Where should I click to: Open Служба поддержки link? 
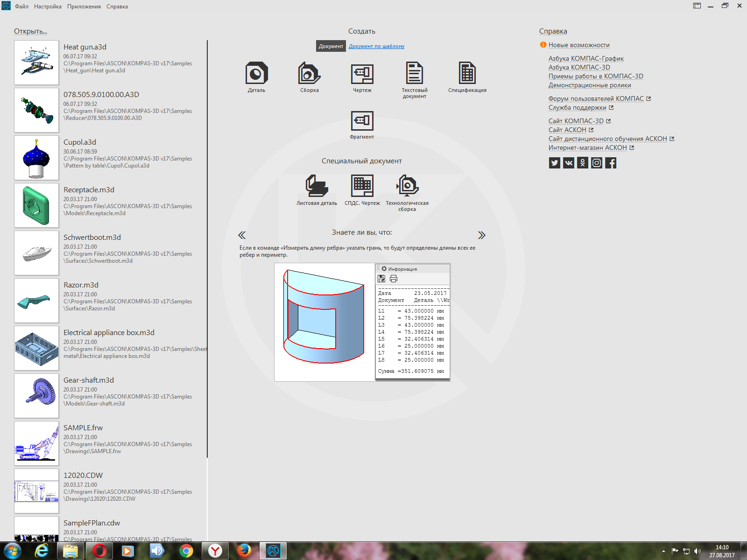578,107
